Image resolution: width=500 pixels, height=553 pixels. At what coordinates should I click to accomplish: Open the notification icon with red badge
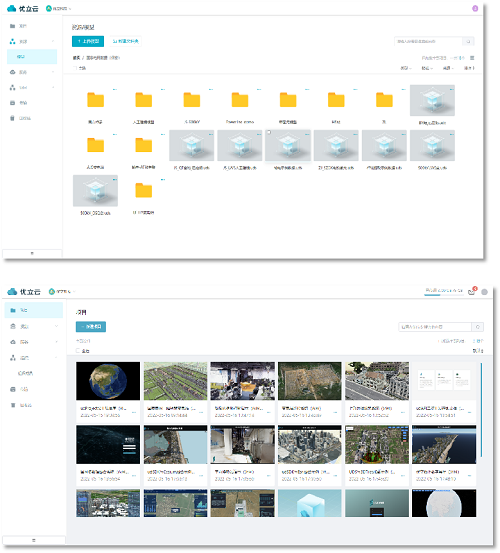click(472, 291)
